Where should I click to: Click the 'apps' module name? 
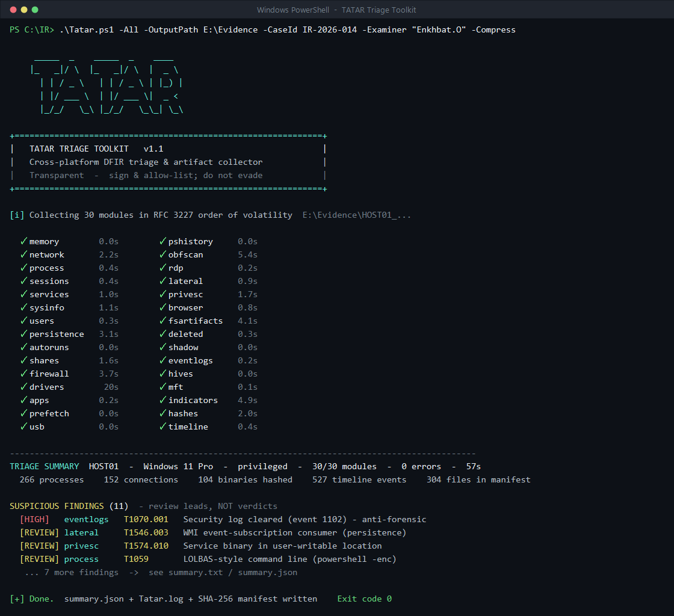coord(39,401)
